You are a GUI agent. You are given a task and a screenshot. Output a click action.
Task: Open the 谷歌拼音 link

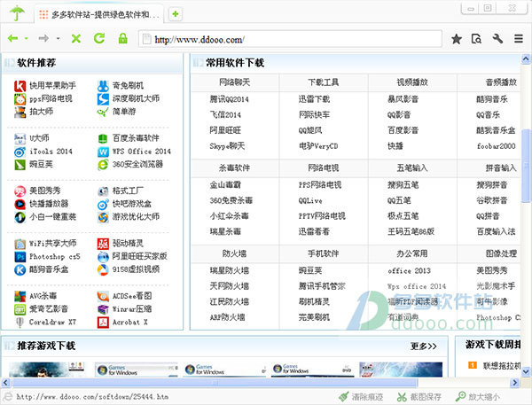(x=491, y=200)
